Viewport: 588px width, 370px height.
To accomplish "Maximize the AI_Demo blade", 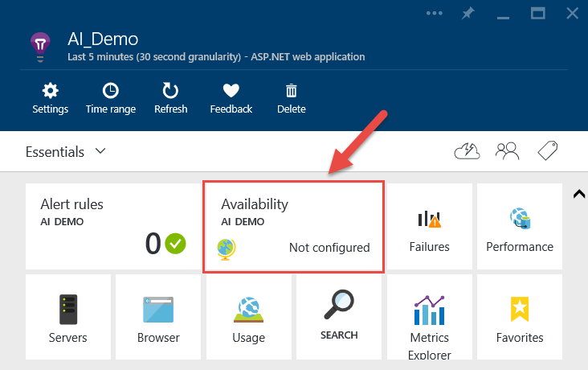I will tap(537, 14).
